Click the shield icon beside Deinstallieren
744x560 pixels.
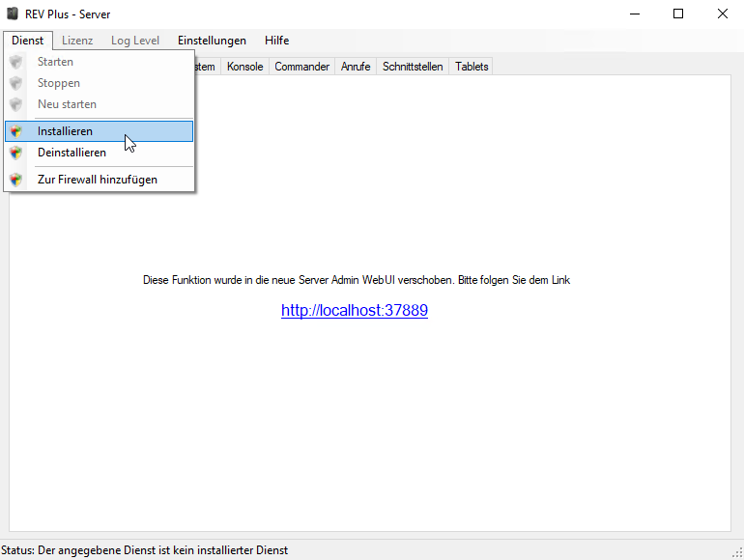pyautogui.click(x=15, y=153)
